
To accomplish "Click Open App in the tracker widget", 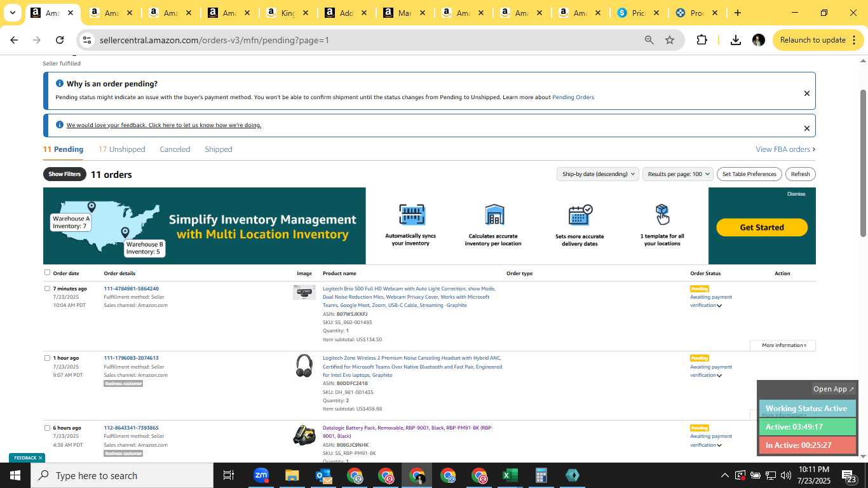I will click(x=834, y=389).
